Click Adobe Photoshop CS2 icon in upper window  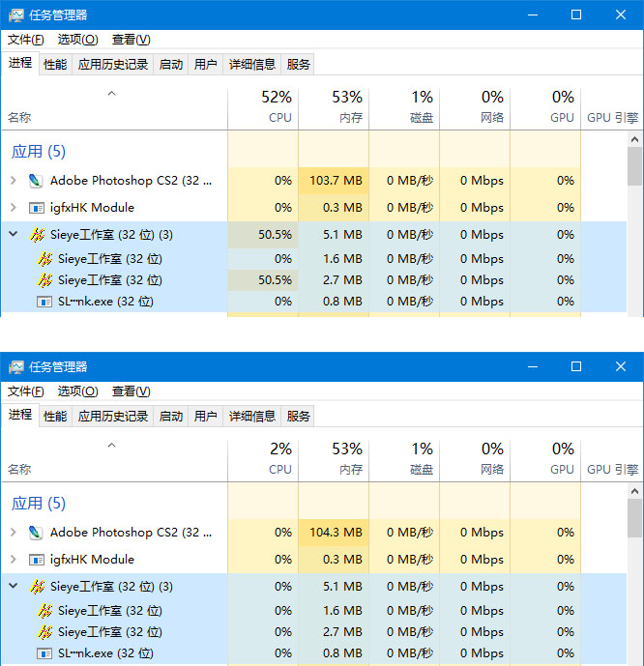point(36,181)
